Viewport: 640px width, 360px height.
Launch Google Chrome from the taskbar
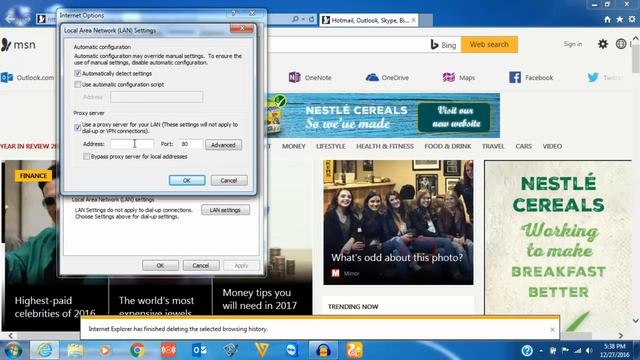(137, 350)
